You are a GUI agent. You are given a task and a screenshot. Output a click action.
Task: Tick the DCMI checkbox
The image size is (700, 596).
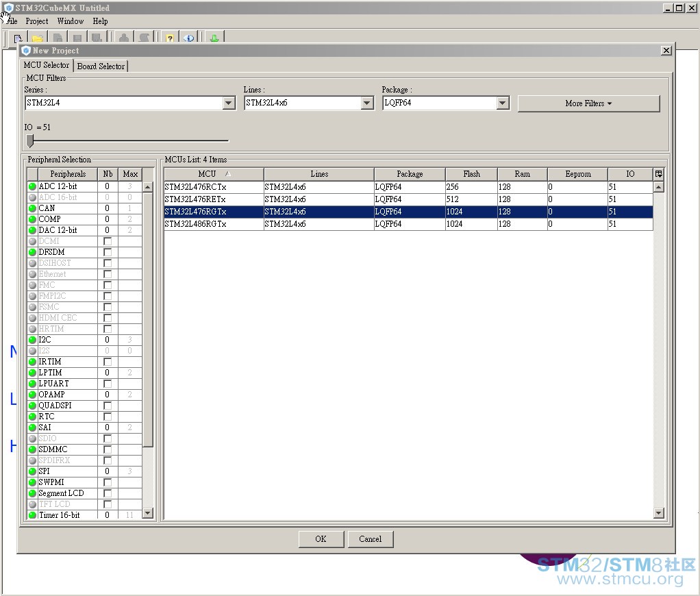tap(107, 241)
